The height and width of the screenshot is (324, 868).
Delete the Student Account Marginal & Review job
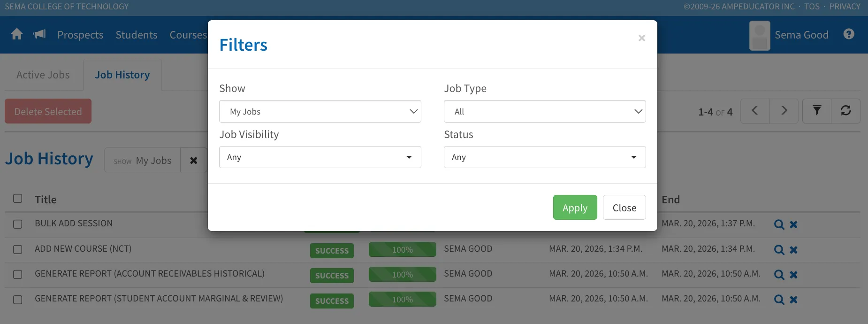[x=793, y=300]
